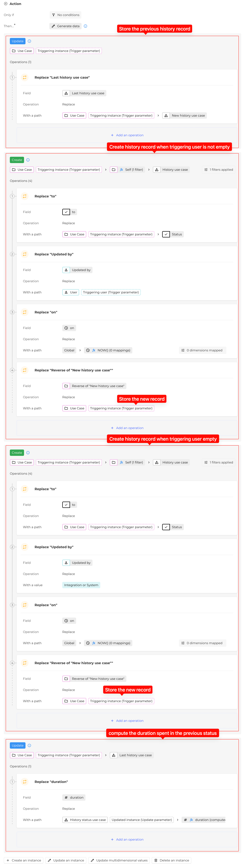
Task: Select the Integration or System value
Action: click(x=81, y=585)
